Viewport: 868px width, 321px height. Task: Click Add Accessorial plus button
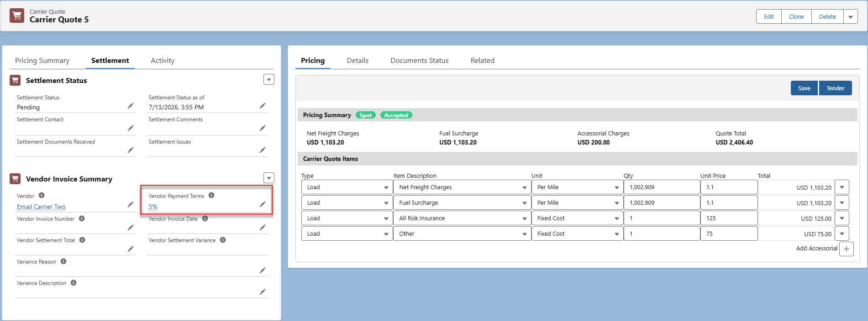pos(847,249)
